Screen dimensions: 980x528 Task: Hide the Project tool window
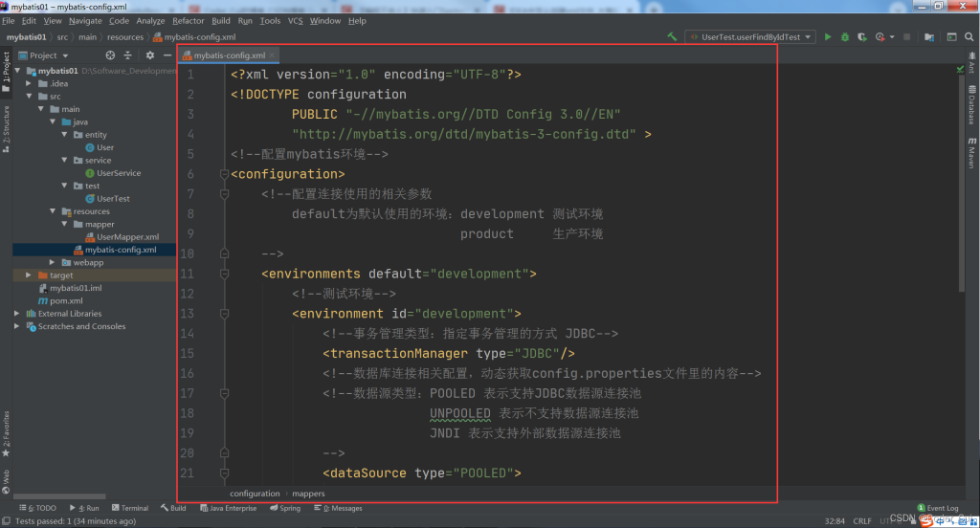click(167, 55)
